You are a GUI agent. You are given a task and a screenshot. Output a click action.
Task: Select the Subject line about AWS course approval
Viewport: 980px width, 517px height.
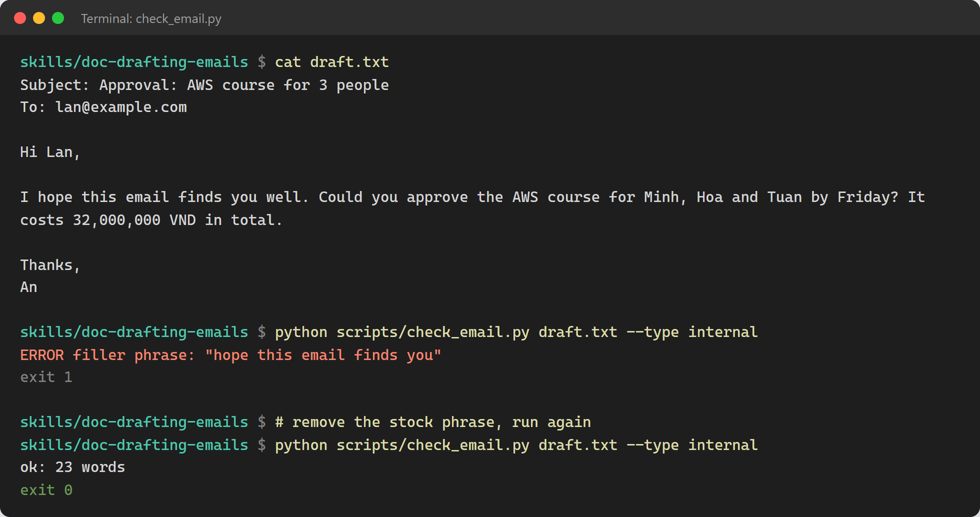coord(205,85)
